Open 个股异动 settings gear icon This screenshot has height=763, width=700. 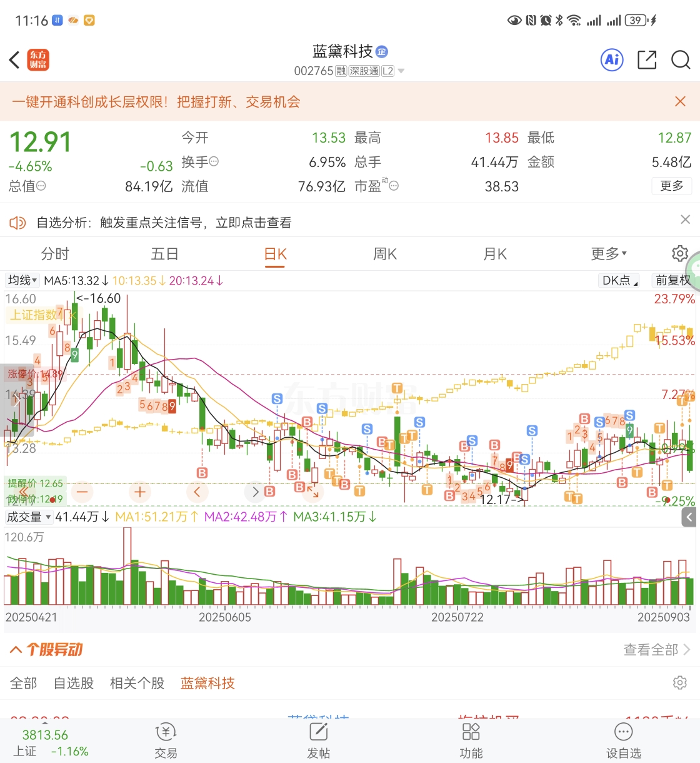(679, 682)
